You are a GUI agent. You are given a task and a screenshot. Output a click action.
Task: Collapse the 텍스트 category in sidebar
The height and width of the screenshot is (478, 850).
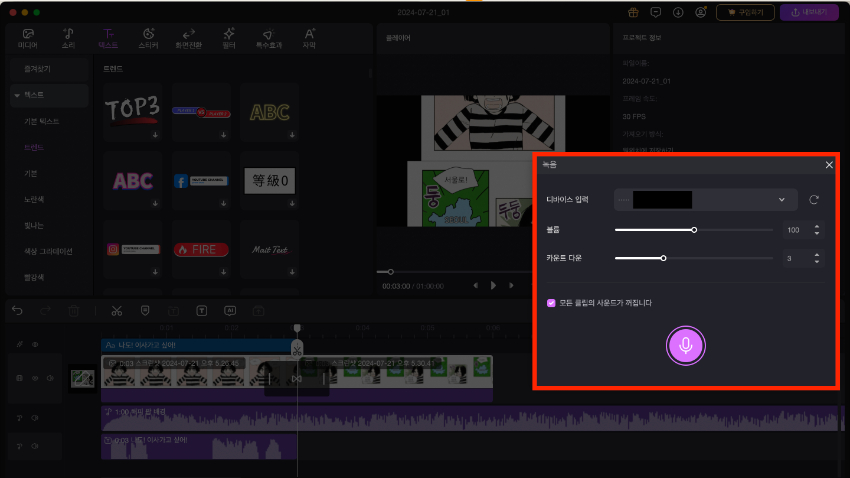click(17, 94)
